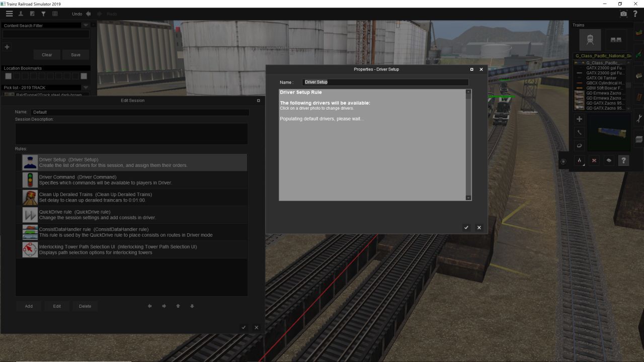This screenshot has height=362, width=644.
Task: Click the Add Train plus tool
Action: 579,119
